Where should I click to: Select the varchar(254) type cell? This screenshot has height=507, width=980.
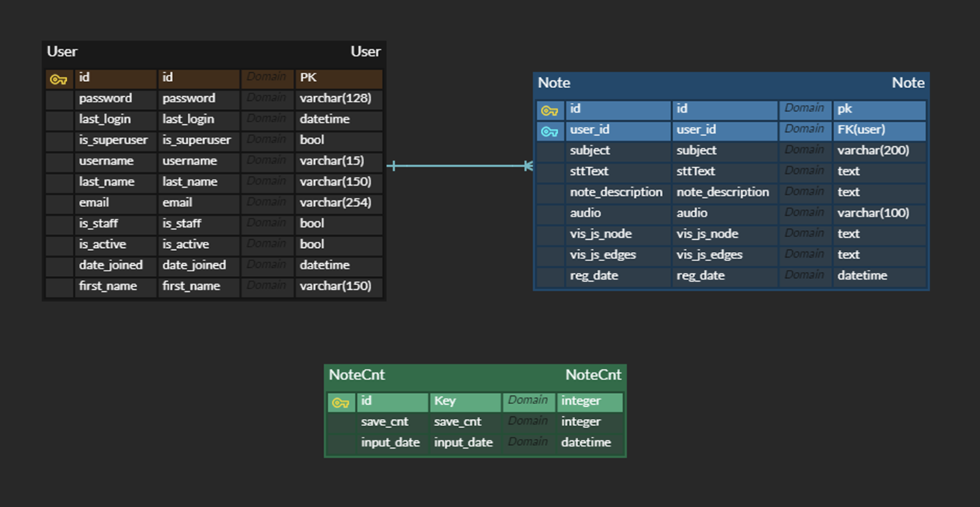(x=339, y=203)
